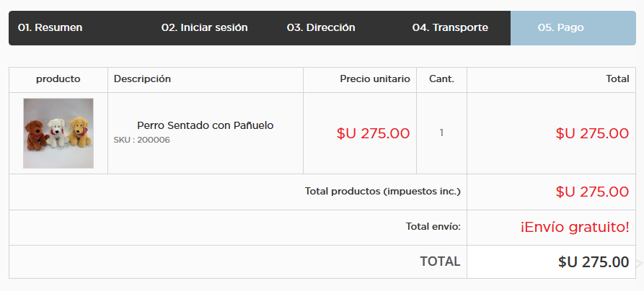Open the plush dogs product thumbnail

[58, 133]
